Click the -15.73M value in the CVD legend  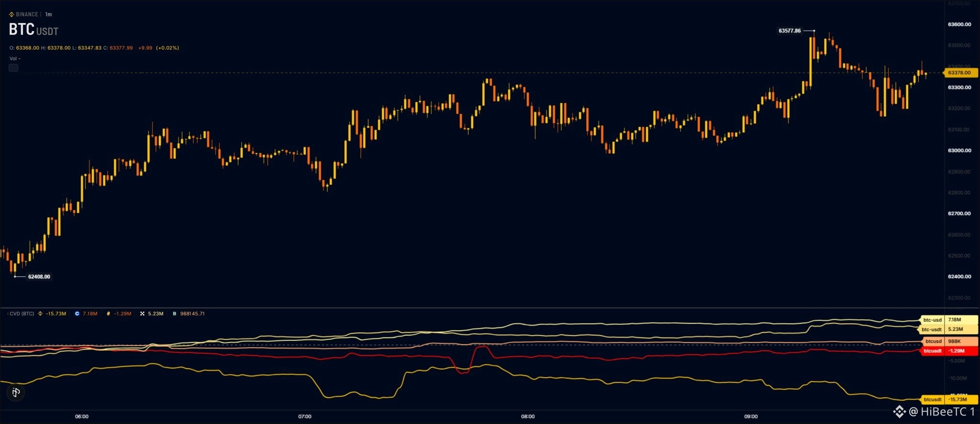56,314
